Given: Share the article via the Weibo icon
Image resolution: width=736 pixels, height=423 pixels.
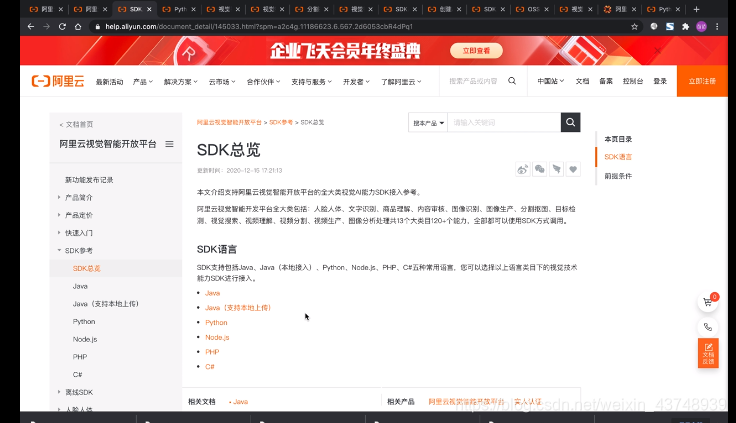Looking at the screenshot, I should 522,169.
